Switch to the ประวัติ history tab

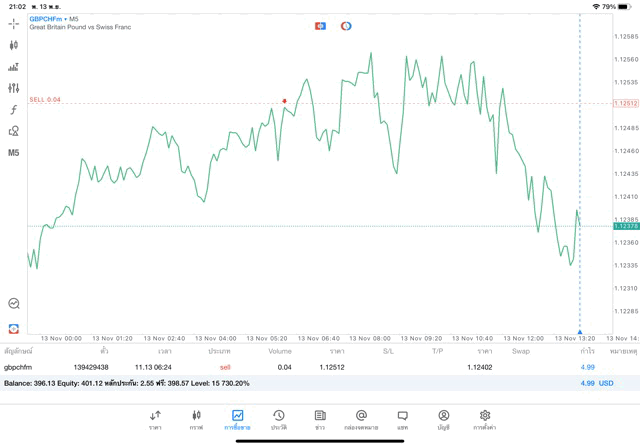point(278,419)
